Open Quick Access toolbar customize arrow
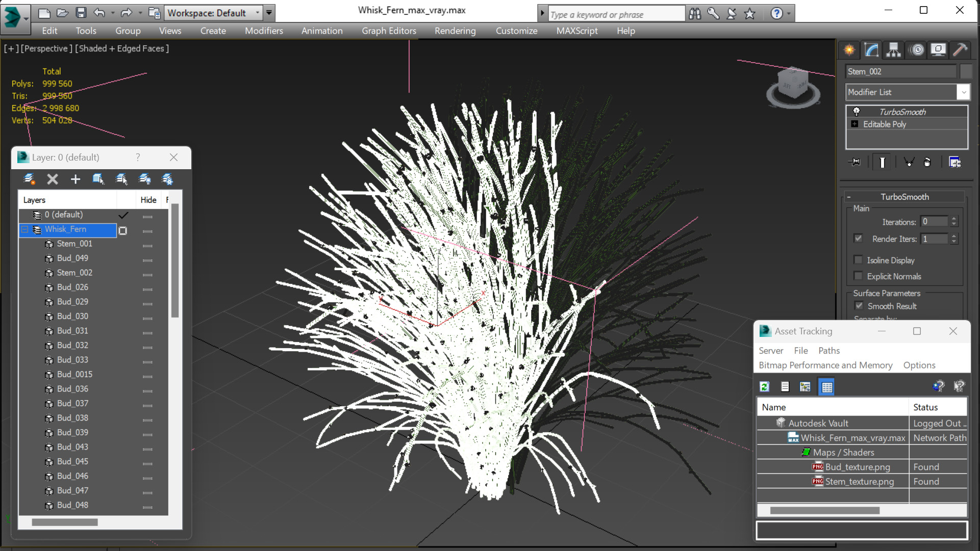The height and width of the screenshot is (551, 980). [x=269, y=13]
